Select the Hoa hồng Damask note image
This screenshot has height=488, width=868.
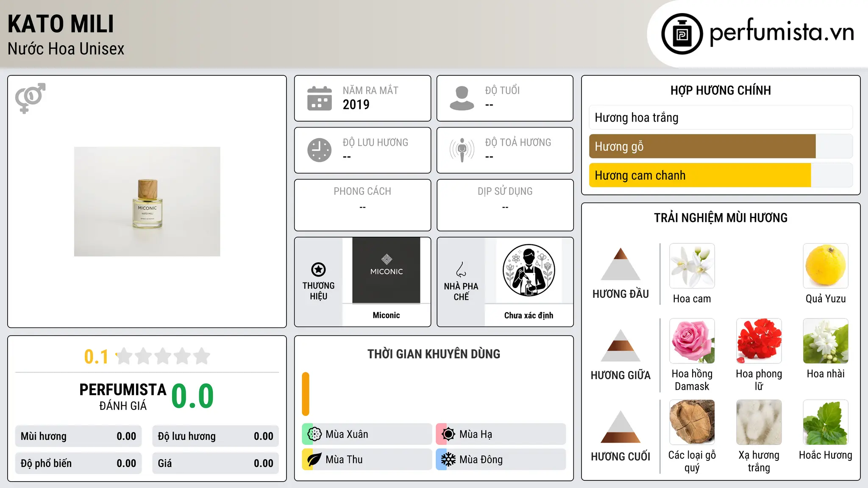[692, 341]
